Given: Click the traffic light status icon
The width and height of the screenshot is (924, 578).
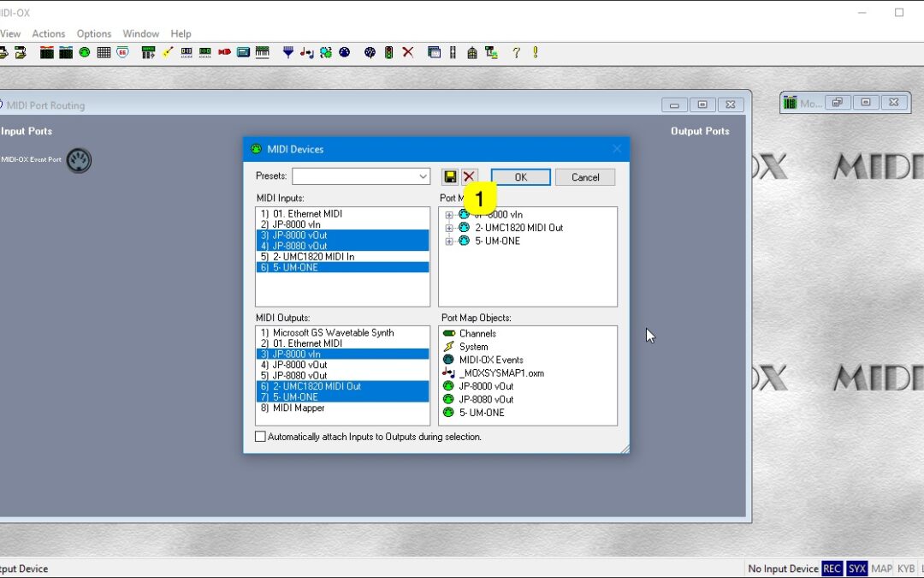Looking at the screenshot, I should coord(387,52).
